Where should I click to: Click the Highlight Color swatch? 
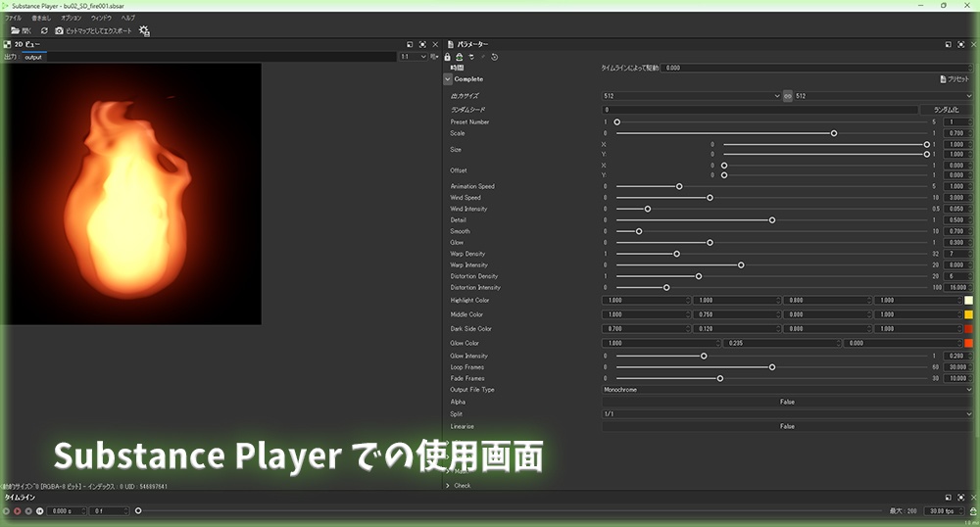click(x=969, y=301)
